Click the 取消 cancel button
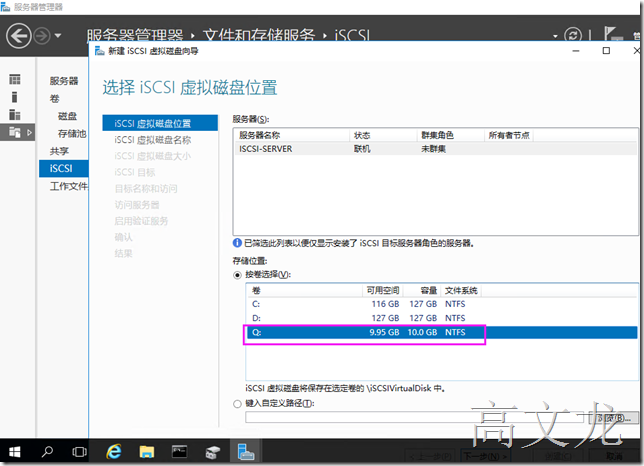 click(x=614, y=456)
